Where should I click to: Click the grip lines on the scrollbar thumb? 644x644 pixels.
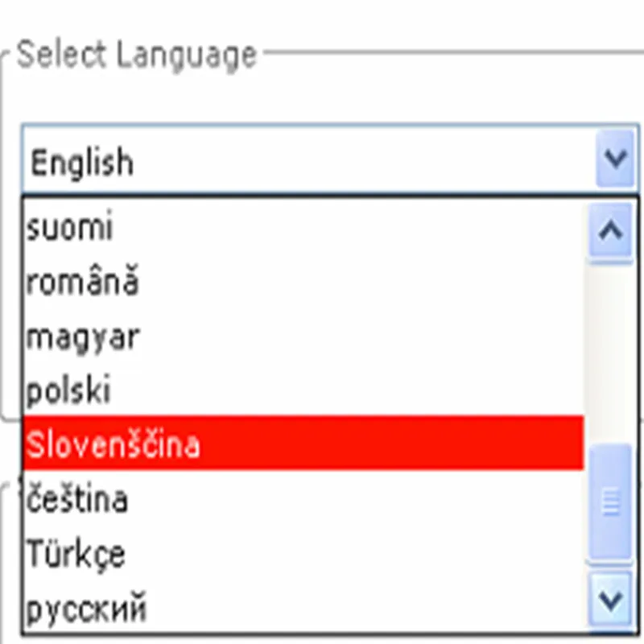pos(611,502)
